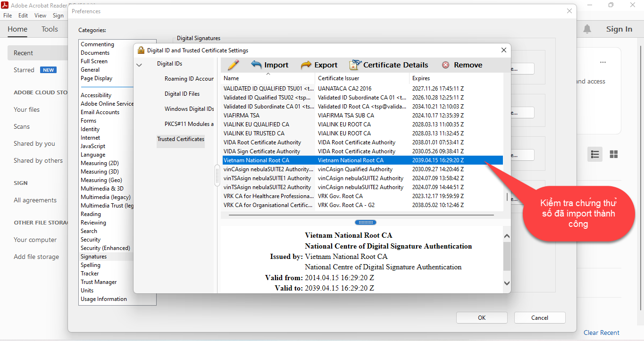Viewport: 644px width, 341px height.
Task: Select Documents category
Action: 95,53
